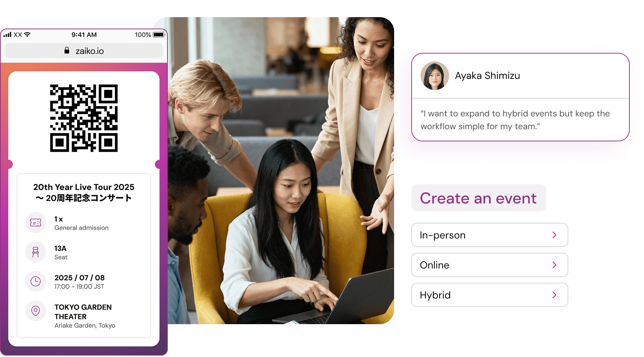Click the location pin icon for Tokyo Garden Theater
644x357 pixels.
[36, 311]
